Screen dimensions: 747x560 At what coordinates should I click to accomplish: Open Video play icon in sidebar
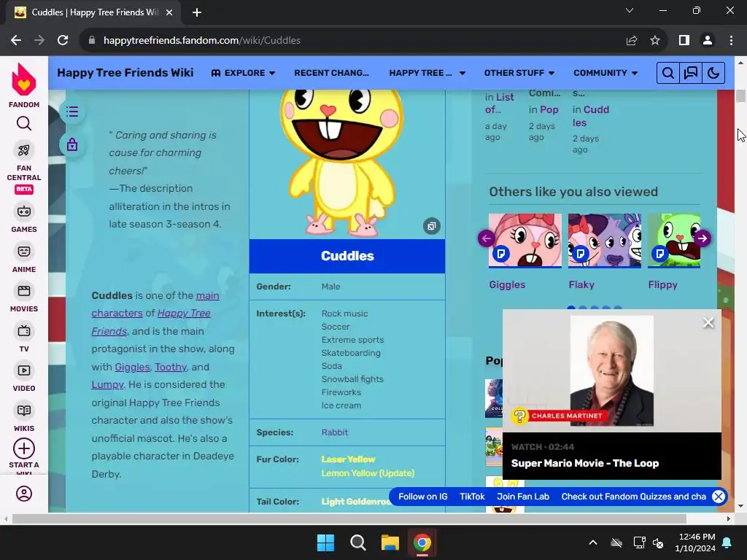(x=24, y=370)
